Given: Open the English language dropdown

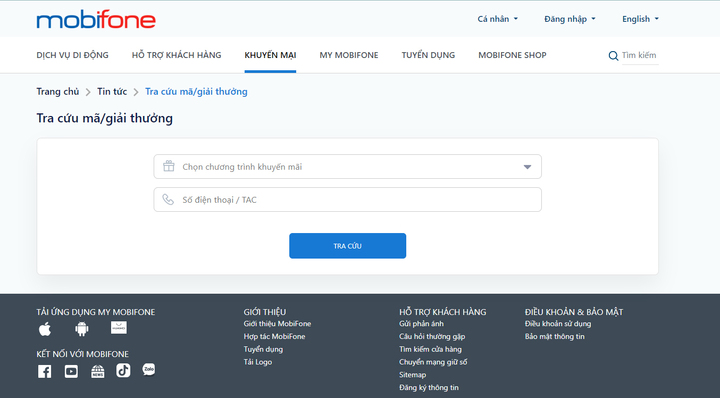Looking at the screenshot, I should pyautogui.click(x=640, y=19).
